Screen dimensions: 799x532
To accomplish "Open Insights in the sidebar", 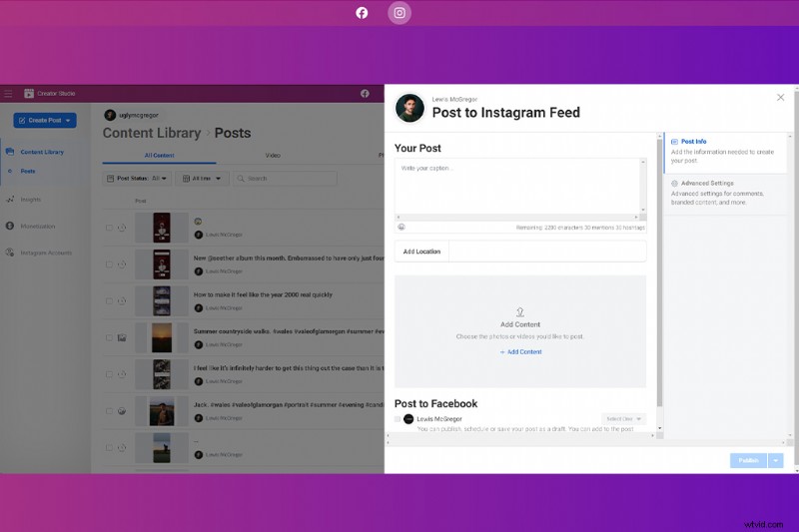I will click(x=31, y=200).
